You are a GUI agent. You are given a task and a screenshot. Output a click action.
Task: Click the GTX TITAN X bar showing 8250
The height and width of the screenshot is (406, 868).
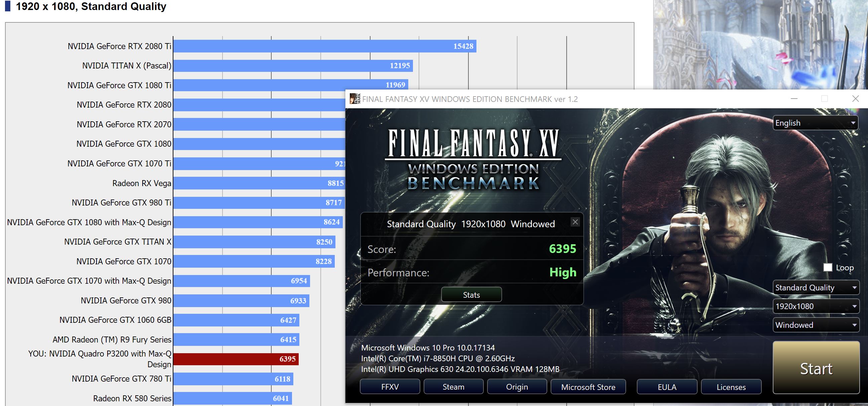click(254, 242)
